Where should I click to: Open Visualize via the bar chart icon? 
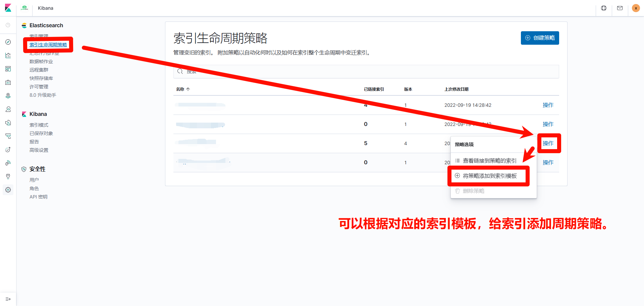(8, 55)
